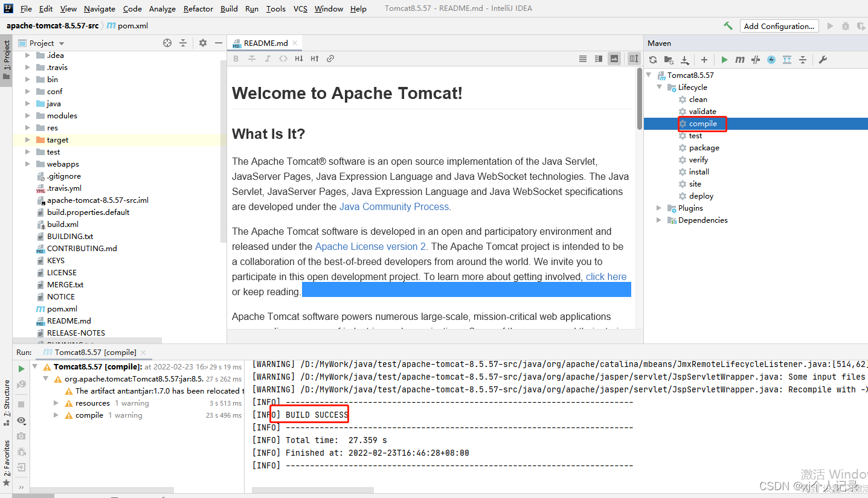Open the Refactor menu

(198, 8)
